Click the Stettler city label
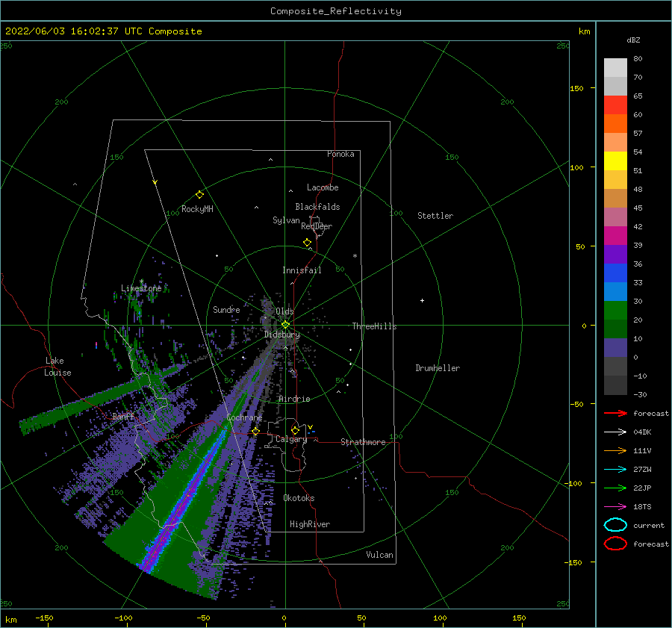 click(x=435, y=216)
